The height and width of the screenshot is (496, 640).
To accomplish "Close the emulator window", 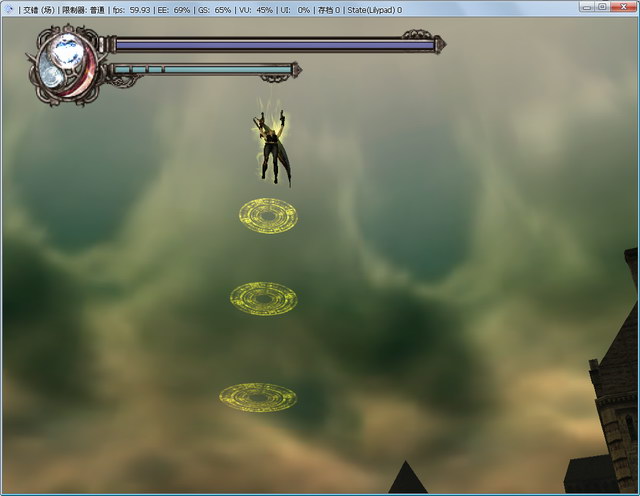I will pos(624,7).
